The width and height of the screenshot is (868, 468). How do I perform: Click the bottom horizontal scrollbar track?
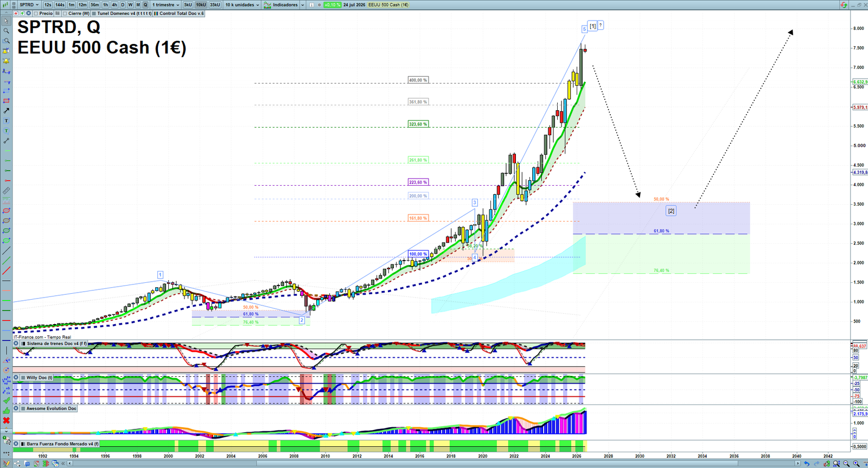434,464
